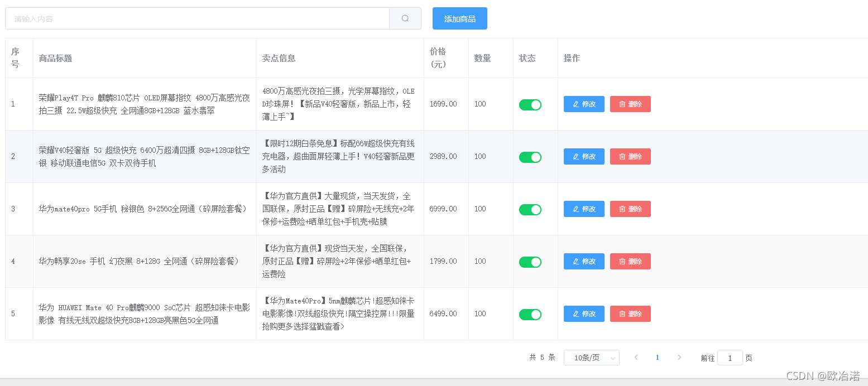Click the search magnifier icon button
This screenshot has height=386, width=868.
405,18
